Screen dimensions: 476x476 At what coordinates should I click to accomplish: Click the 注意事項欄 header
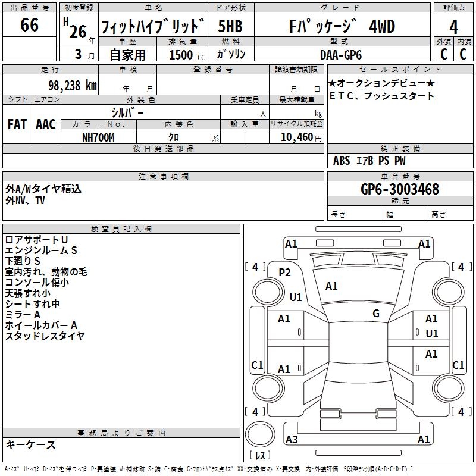click(163, 176)
